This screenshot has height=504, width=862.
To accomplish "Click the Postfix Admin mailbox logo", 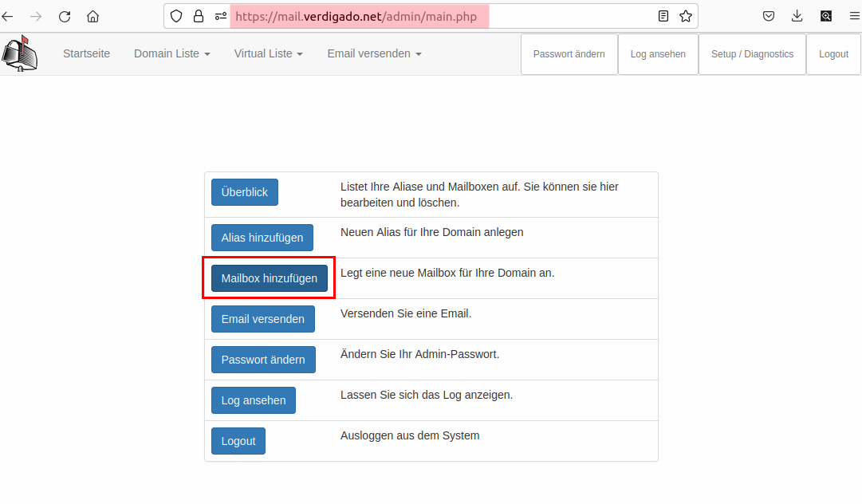I will [20, 53].
